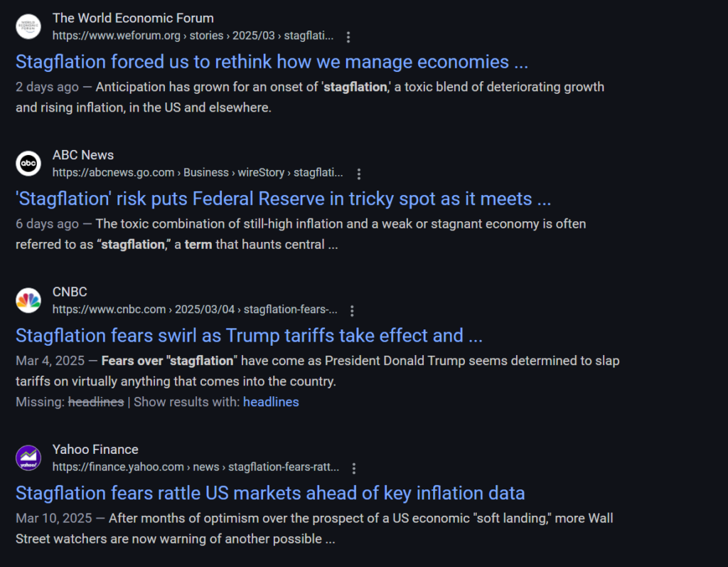Click the 'CNBC' site name text
728x567 pixels.
click(70, 292)
